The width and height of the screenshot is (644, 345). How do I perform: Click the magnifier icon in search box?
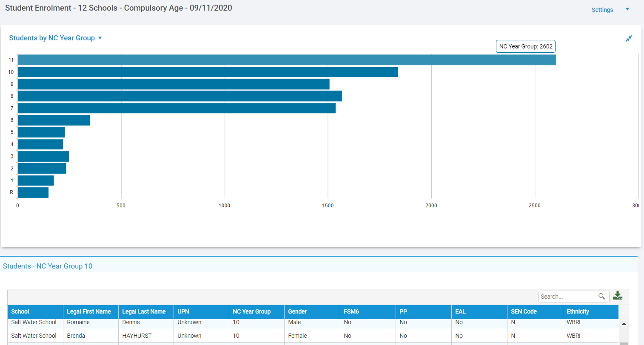[601, 297]
